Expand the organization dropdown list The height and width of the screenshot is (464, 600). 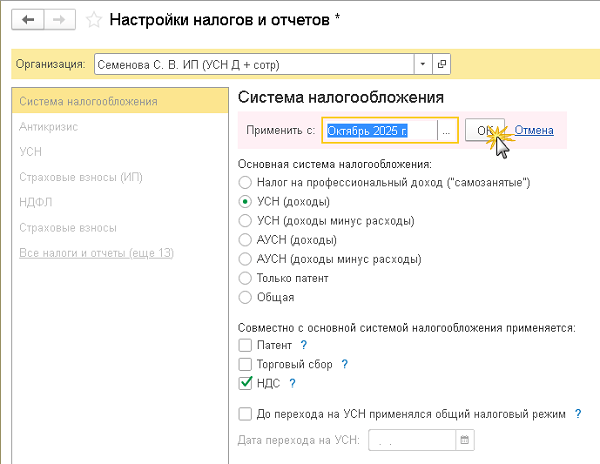coord(423,64)
